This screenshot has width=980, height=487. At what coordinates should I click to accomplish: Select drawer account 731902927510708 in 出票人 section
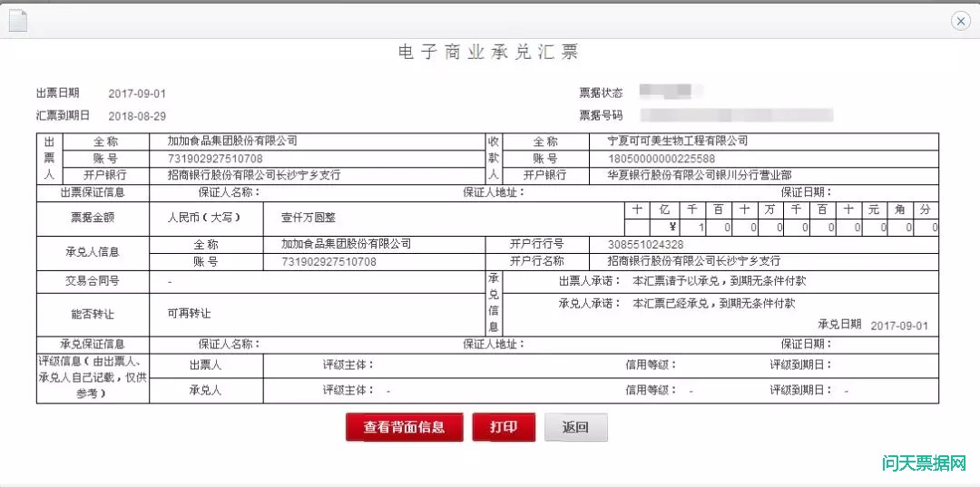215,159
